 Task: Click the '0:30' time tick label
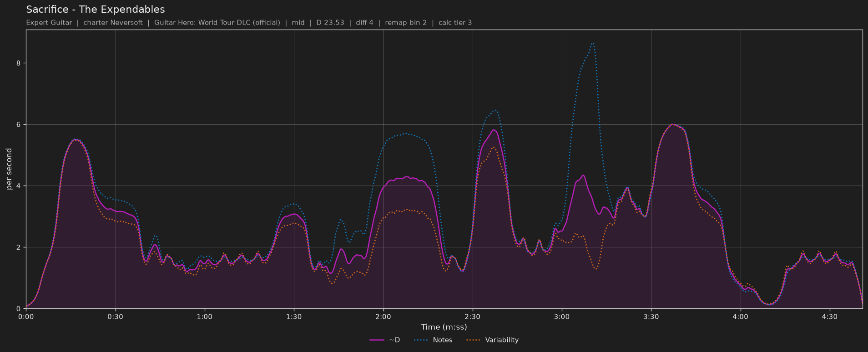click(x=116, y=317)
